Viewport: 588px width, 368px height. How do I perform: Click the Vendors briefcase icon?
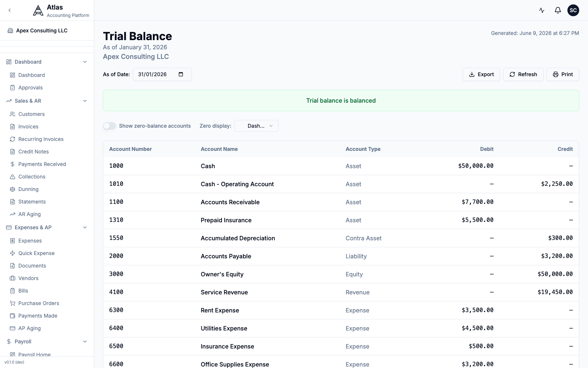12,278
